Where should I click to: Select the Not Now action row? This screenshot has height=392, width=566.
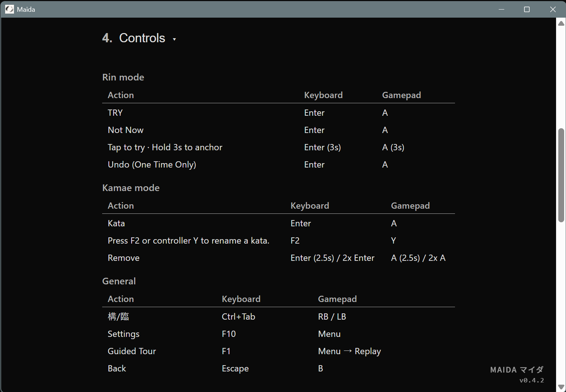point(125,130)
